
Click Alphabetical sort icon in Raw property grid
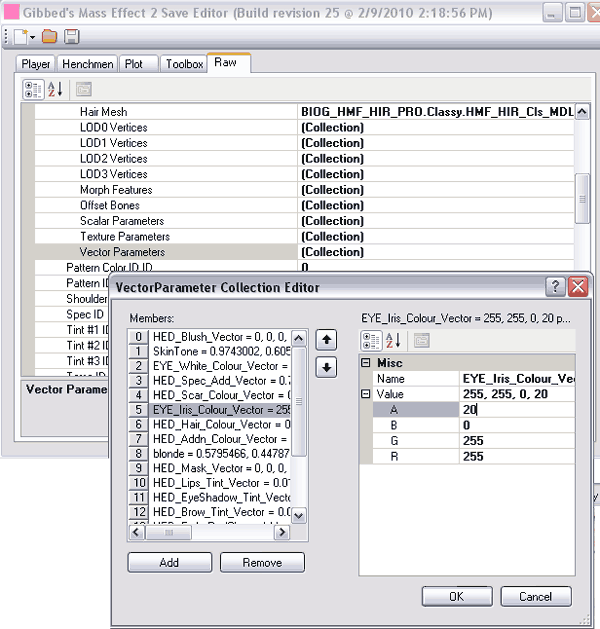(x=55, y=89)
